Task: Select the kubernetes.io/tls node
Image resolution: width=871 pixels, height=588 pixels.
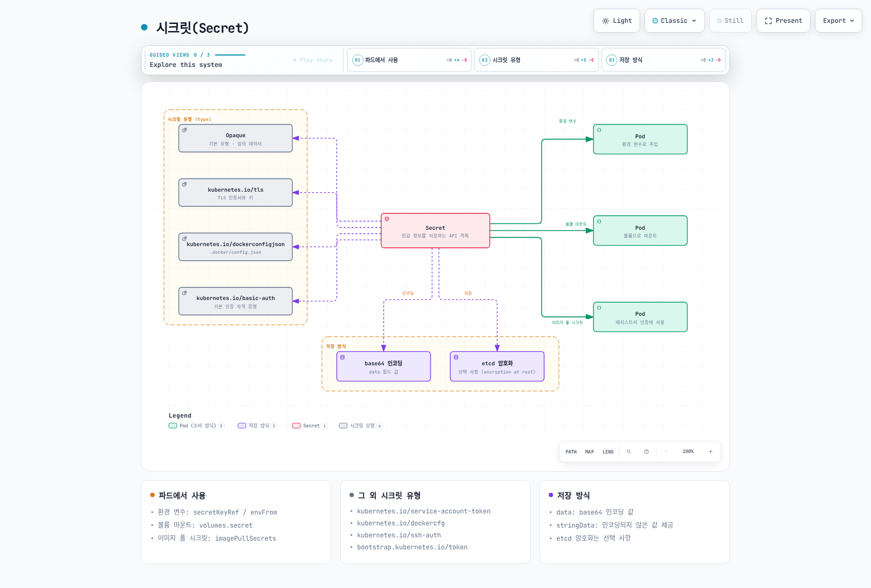Action: [x=236, y=193]
